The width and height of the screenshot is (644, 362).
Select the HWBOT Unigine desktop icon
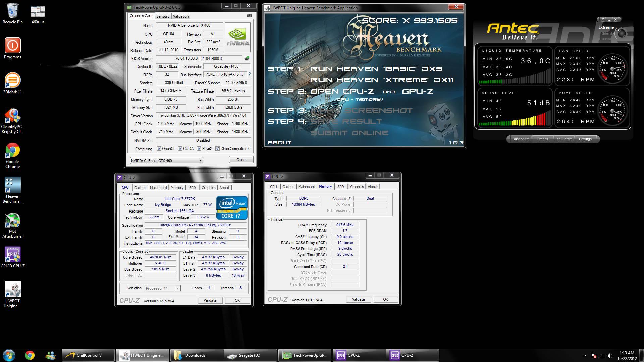[13, 295]
